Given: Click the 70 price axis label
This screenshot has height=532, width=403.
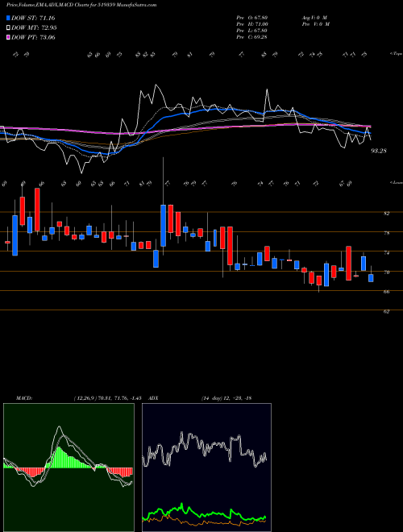Looking at the screenshot, I should point(386,272).
